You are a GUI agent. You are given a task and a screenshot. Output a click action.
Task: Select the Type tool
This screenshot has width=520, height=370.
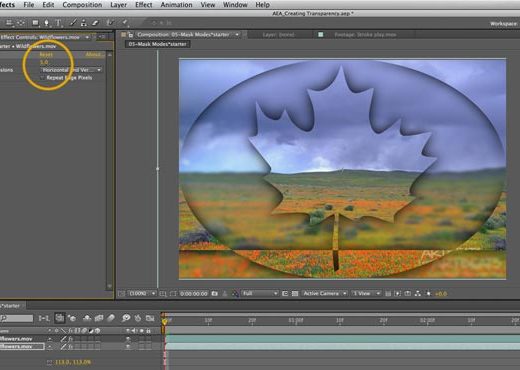pyautogui.click(x=58, y=23)
